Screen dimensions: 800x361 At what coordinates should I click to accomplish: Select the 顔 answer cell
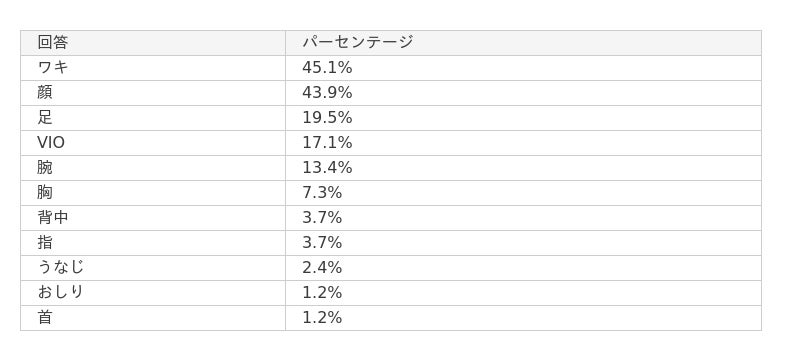(x=153, y=93)
